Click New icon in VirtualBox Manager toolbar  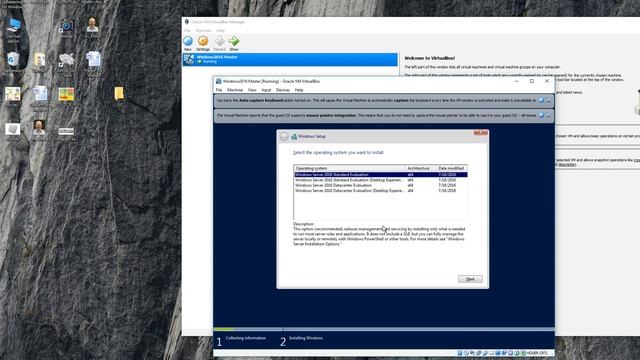[x=188, y=41]
